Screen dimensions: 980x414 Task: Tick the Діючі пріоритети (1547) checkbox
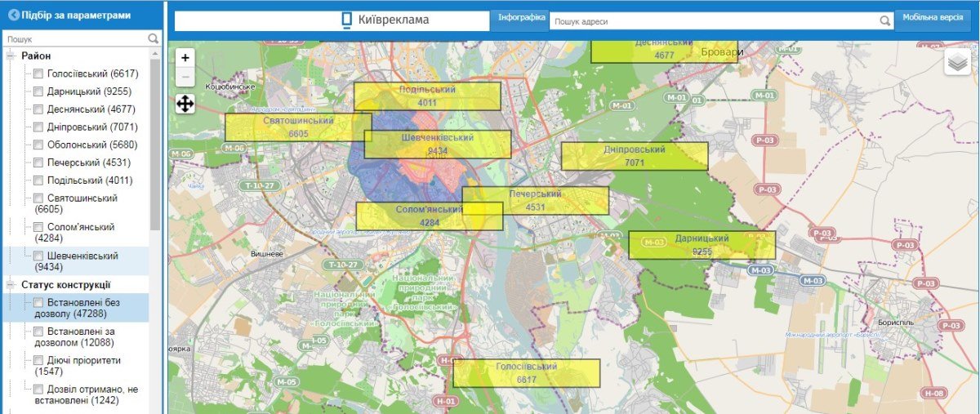click(38, 360)
